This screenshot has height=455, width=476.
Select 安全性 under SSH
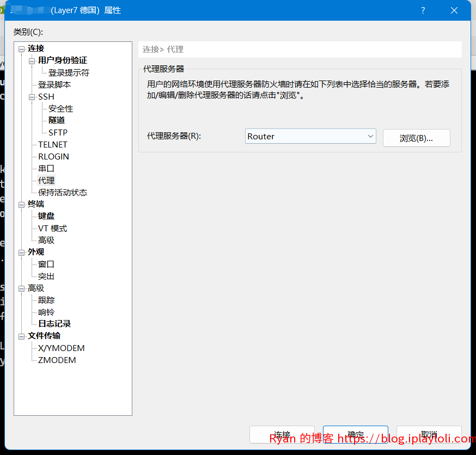(60, 109)
